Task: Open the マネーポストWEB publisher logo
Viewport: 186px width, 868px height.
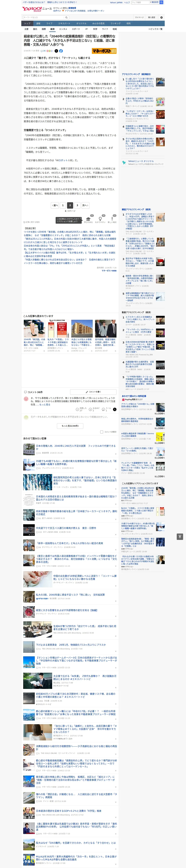Action: [104, 51]
